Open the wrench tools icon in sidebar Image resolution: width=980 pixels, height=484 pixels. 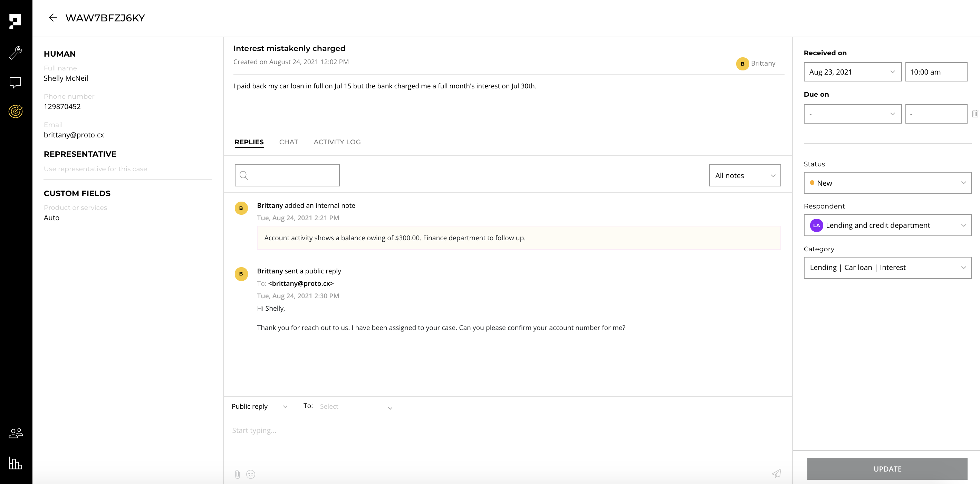16,53
